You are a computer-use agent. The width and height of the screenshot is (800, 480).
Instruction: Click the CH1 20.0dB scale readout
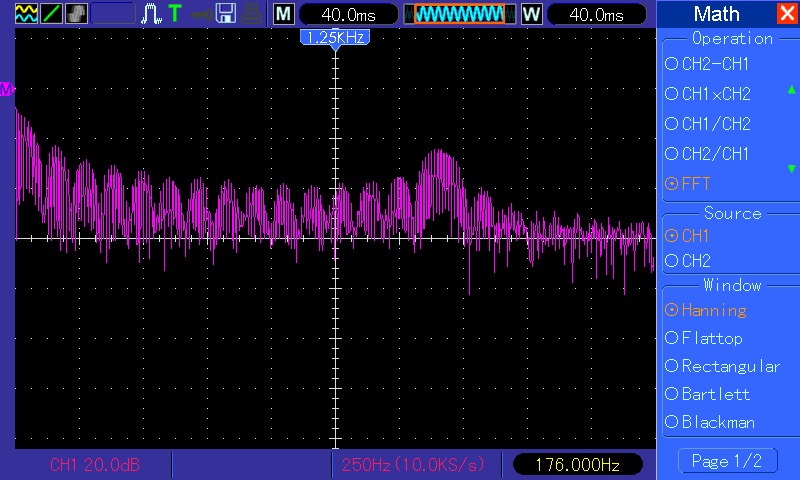pos(95,465)
